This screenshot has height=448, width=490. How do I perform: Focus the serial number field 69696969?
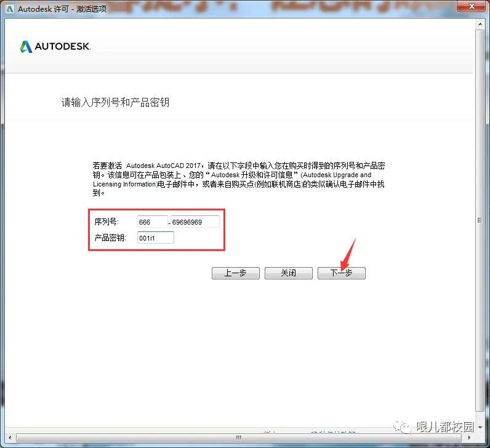coord(195,222)
